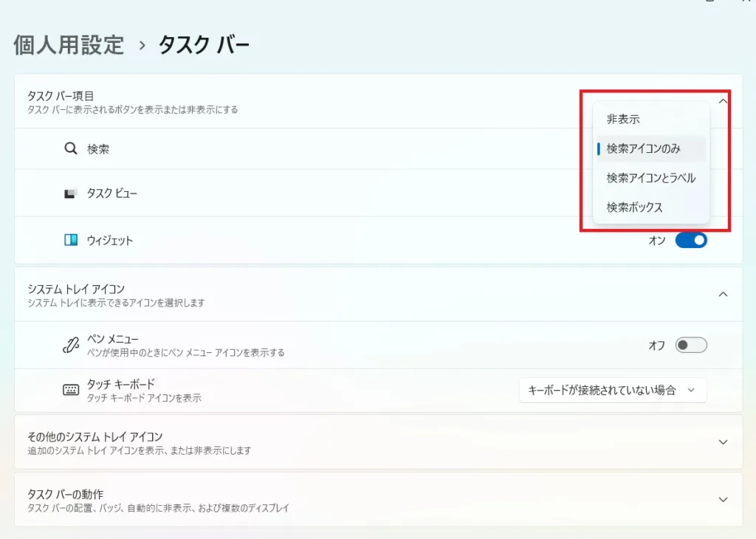Go back to 個人用設定 via breadcrumb

pos(69,45)
